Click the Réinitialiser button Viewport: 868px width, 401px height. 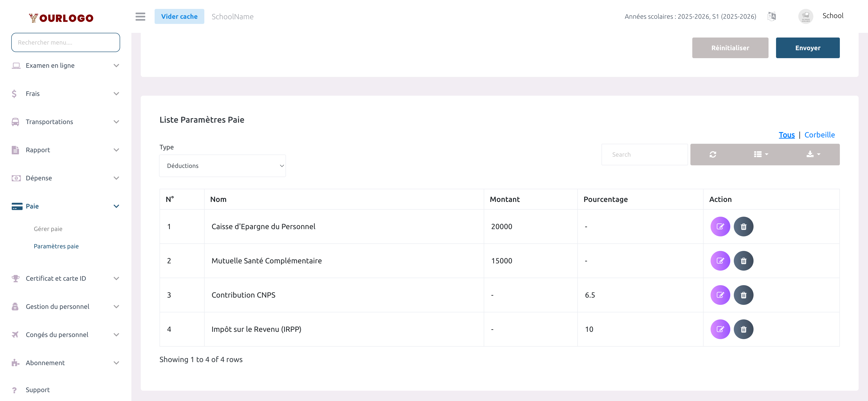coord(730,48)
